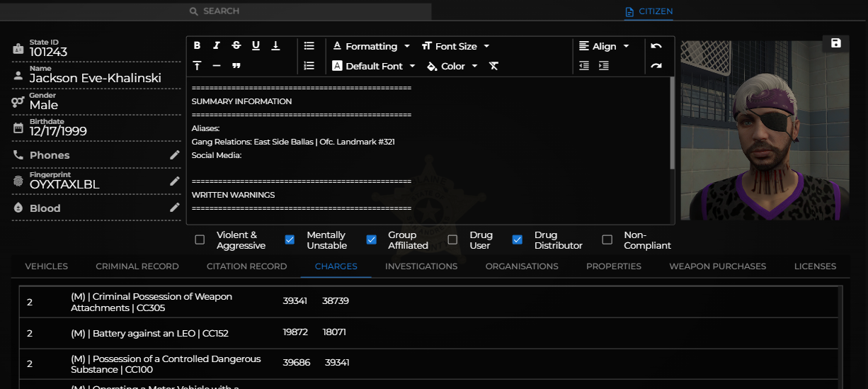Click the notes editor scrollbar
The width and height of the screenshot is (868, 389).
pyautogui.click(x=672, y=123)
